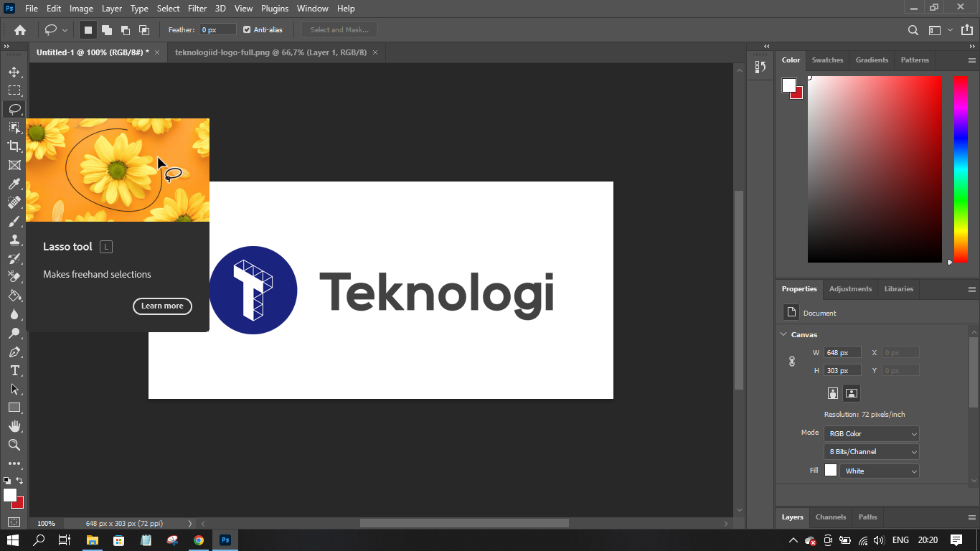The image size is (980, 551).
Task: Click the Add to selection icon
Action: point(107,30)
